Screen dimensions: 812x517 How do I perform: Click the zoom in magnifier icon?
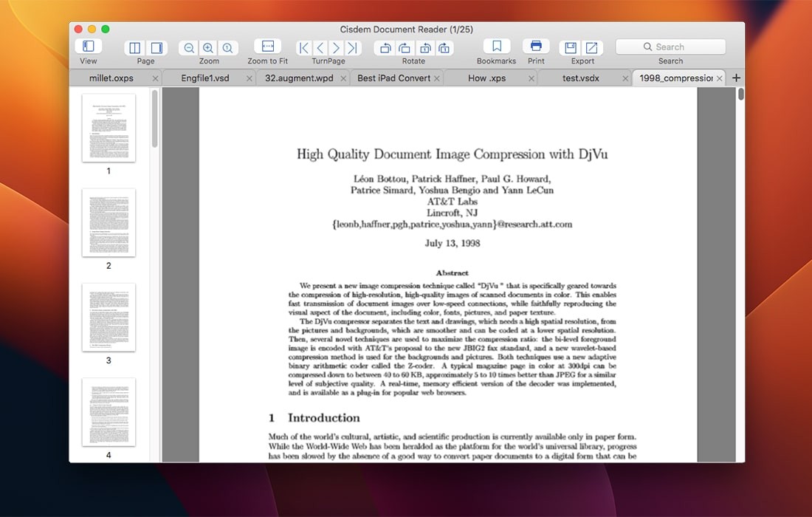[x=209, y=48]
